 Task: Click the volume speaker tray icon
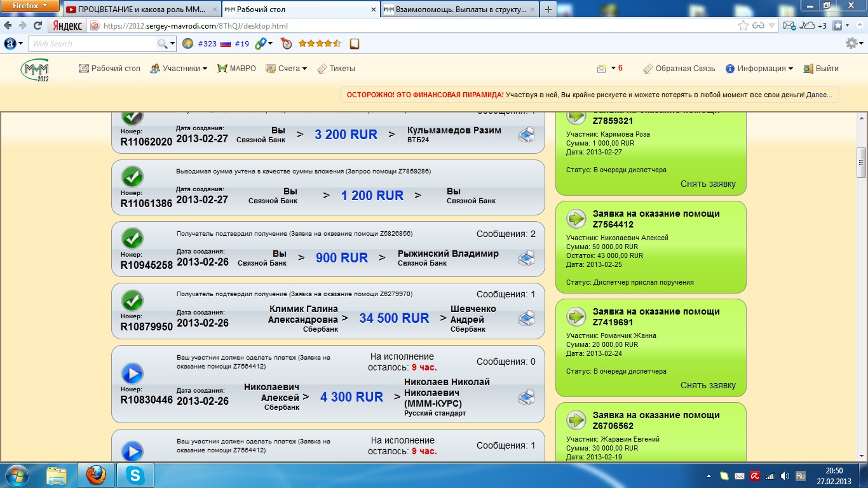tap(784, 475)
